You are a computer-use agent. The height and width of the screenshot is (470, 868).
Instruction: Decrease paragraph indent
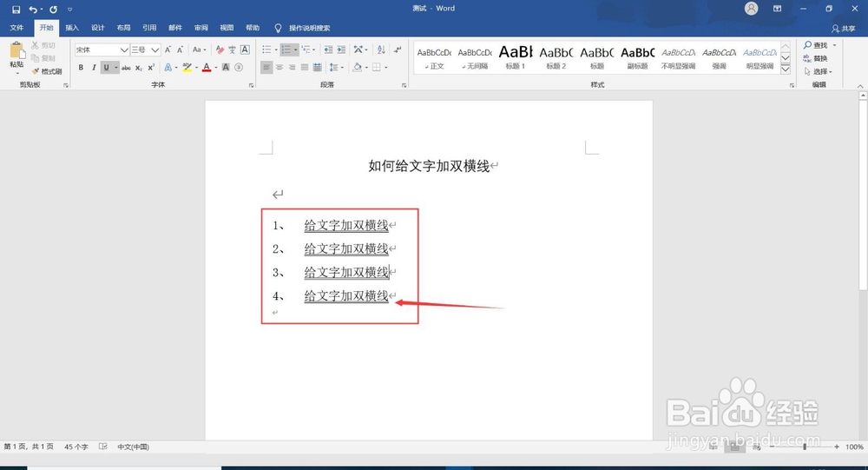click(328, 50)
